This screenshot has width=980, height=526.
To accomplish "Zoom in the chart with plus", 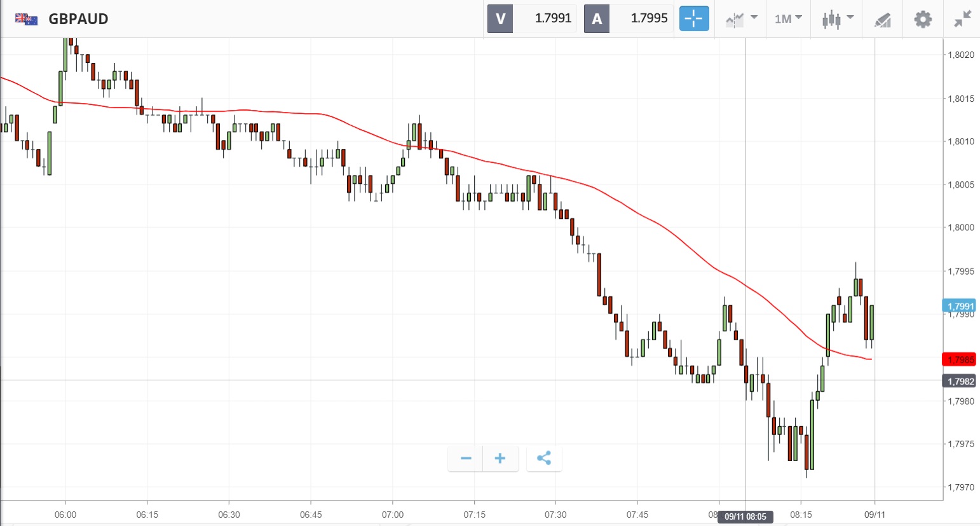I will tap(500, 459).
